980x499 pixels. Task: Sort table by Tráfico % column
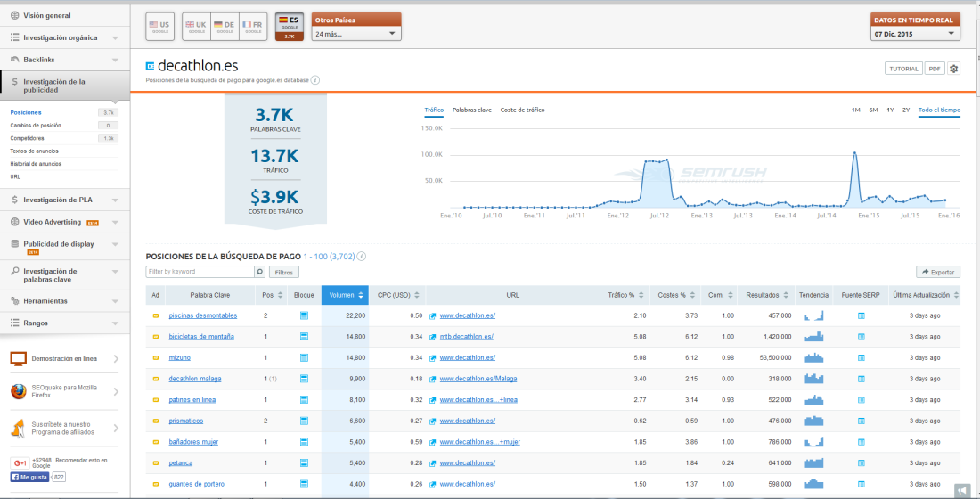point(625,295)
